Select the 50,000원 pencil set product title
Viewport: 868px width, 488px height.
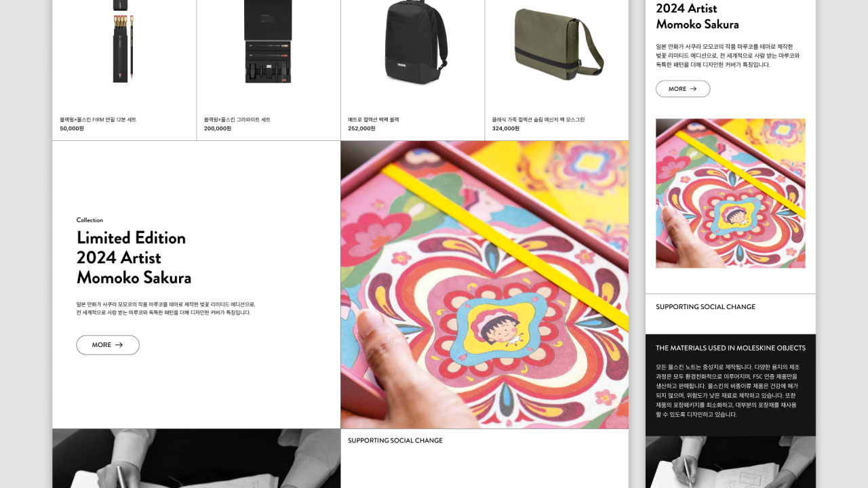tap(98, 119)
